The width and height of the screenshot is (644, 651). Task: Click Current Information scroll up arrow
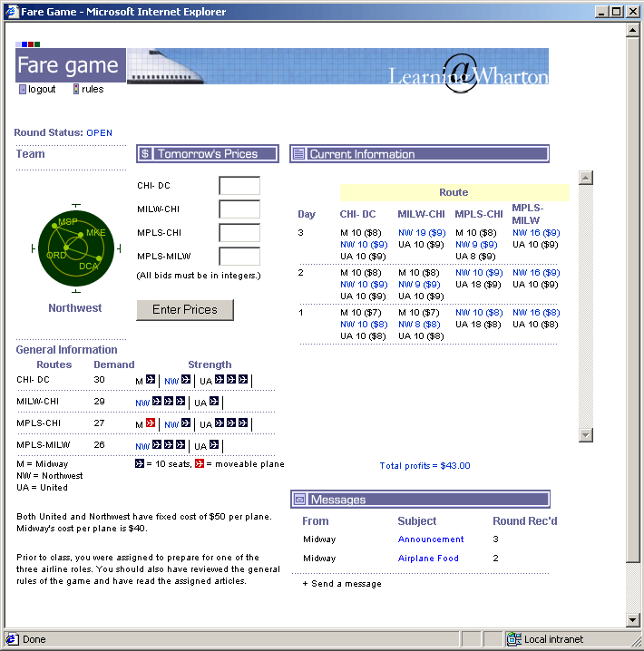(x=585, y=178)
